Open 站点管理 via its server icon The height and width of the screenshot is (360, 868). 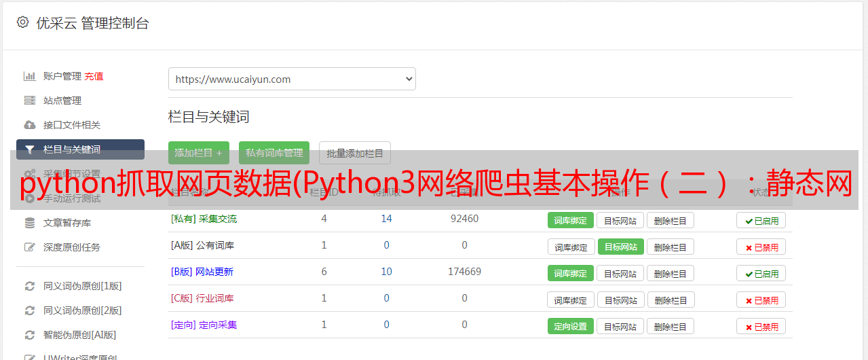click(29, 101)
